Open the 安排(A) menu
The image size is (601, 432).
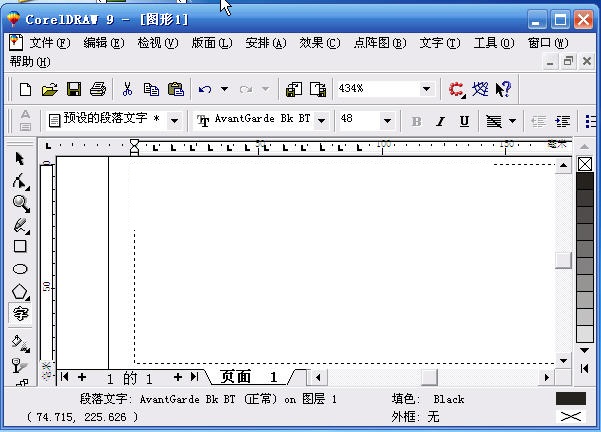click(266, 43)
